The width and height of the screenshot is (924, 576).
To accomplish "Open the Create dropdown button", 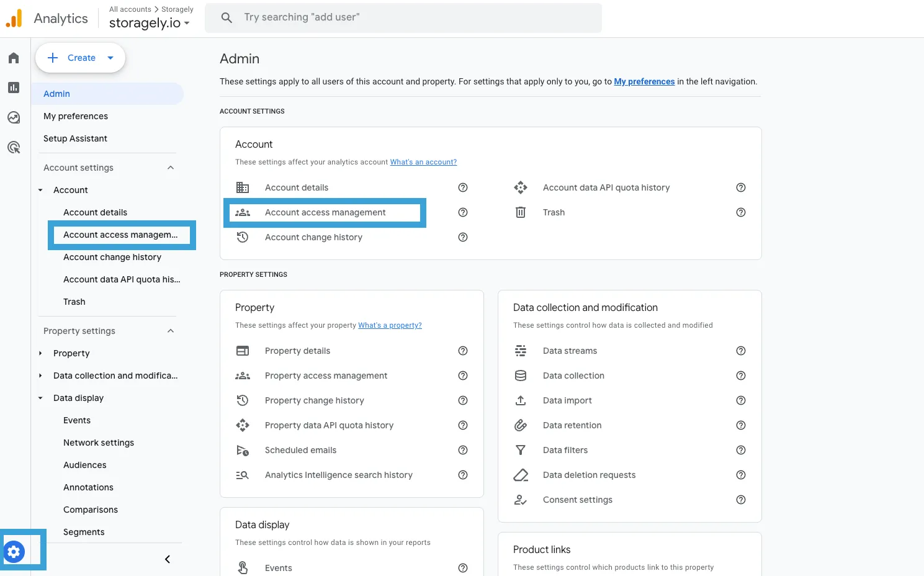I will (x=80, y=58).
